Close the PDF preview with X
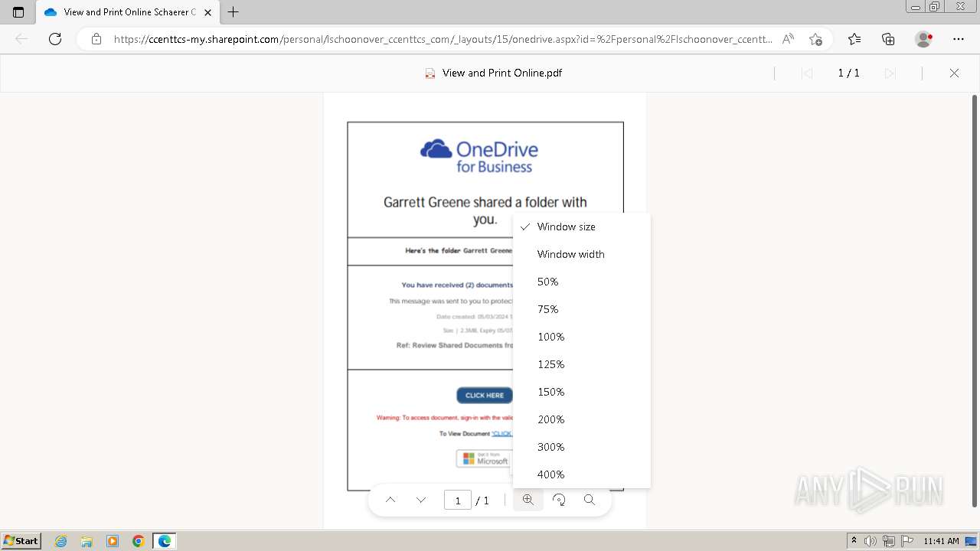This screenshot has width=980, height=551. [x=954, y=73]
